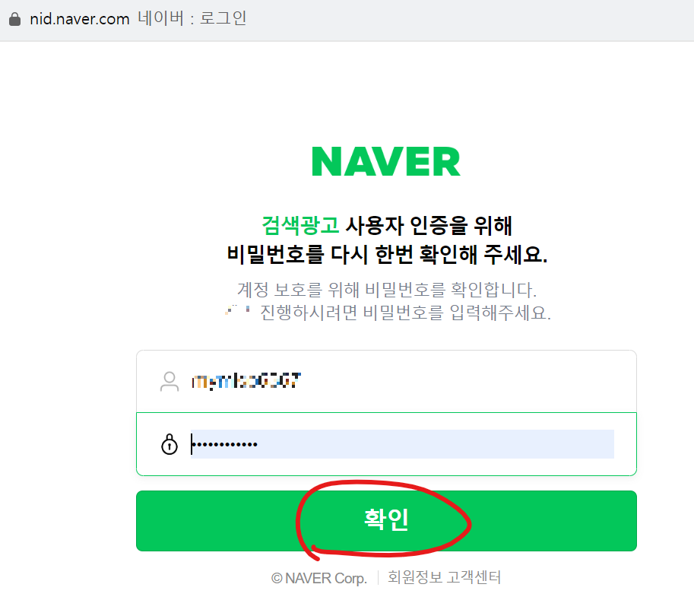Click the heading 사용자 인증을 위해
The width and height of the screenshot is (694, 616).
click(x=429, y=225)
